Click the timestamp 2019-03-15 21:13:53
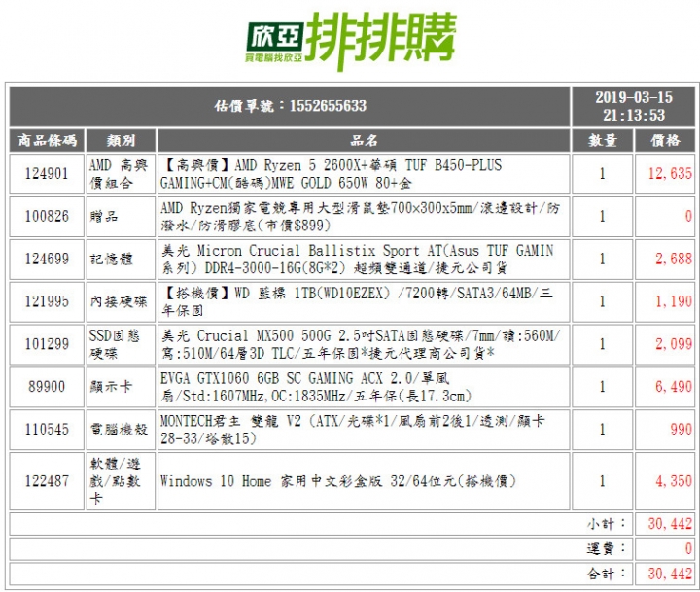This screenshot has height=592, width=700. (x=634, y=106)
